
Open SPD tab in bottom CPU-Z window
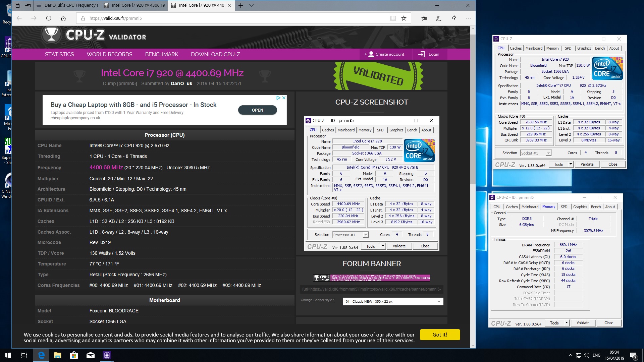pos(564,207)
